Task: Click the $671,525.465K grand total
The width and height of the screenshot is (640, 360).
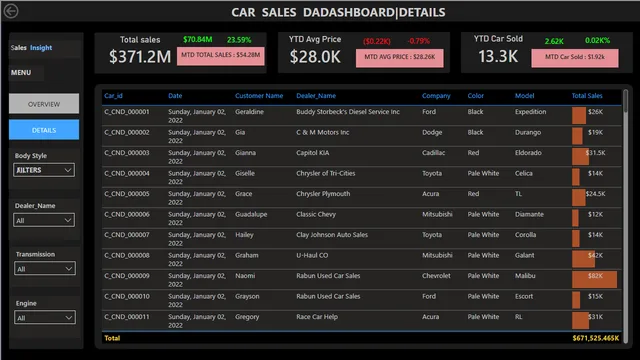Action: (x=596, y=338)
